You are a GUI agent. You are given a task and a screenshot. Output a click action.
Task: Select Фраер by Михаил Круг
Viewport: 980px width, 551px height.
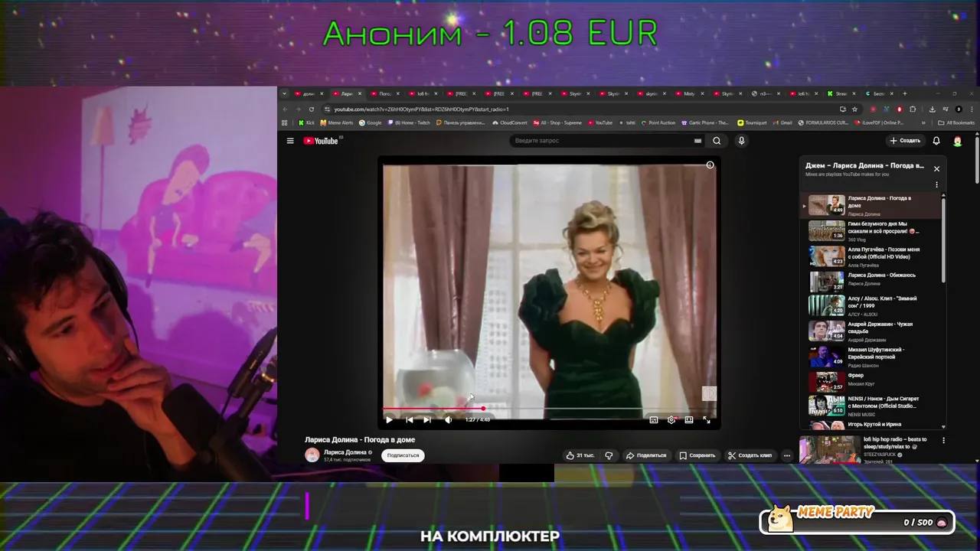coord(871,381)
